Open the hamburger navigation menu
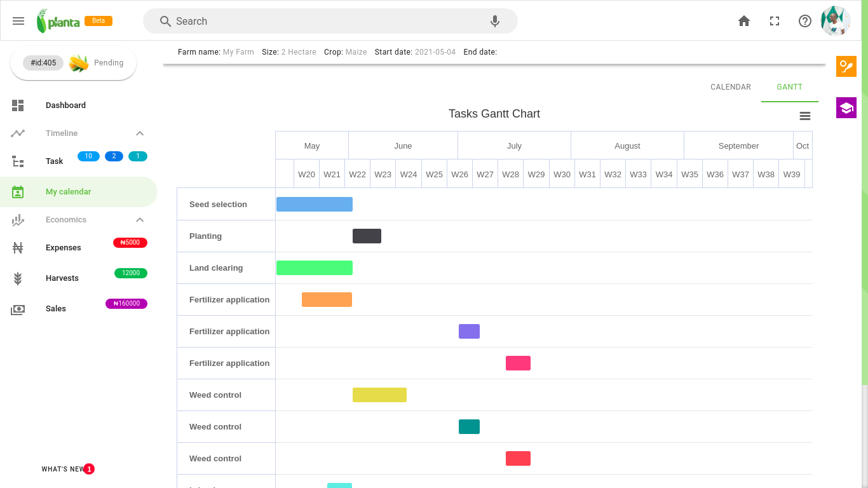This screenshot has width=868, height=488. pos(18,21)
